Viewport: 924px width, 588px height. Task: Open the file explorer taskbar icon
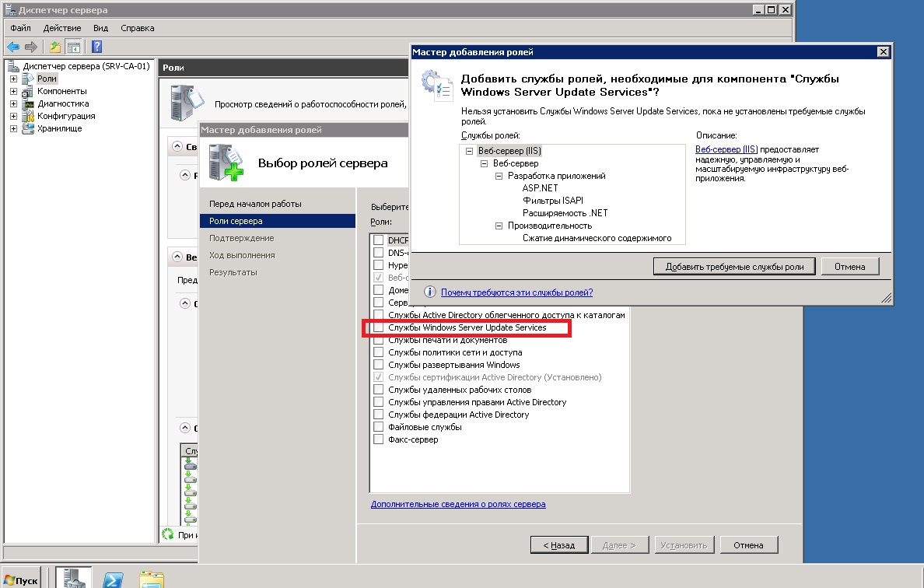click(152, 579)
